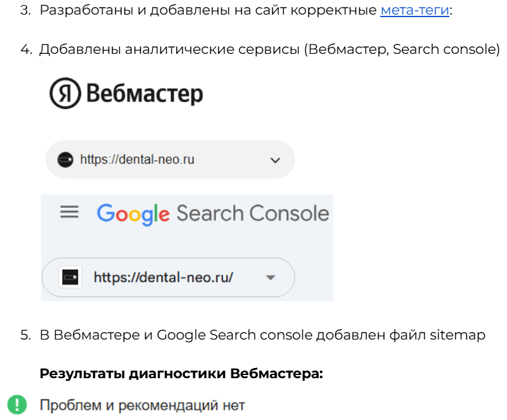Click the "Результаты диагностики Вебмастера:" heading
507x420 pixels.
point(181,374)
